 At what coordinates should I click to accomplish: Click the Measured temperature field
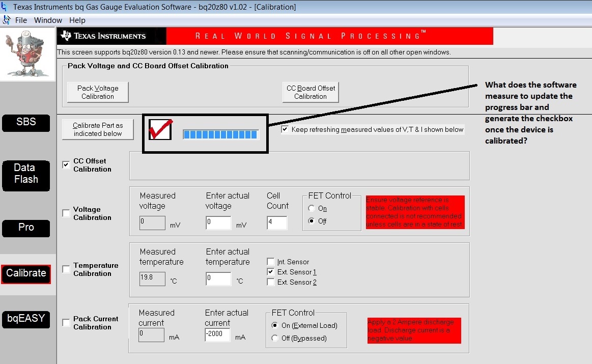[152, 278]
